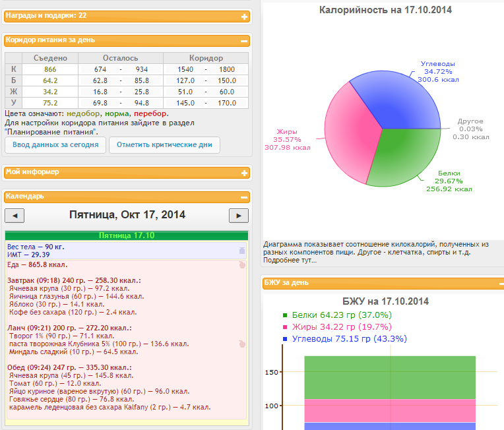The width and height of the screenshot is (504, 430).
Task: Open Завтрак (09:18) meal entry
Action: (74, 280)
